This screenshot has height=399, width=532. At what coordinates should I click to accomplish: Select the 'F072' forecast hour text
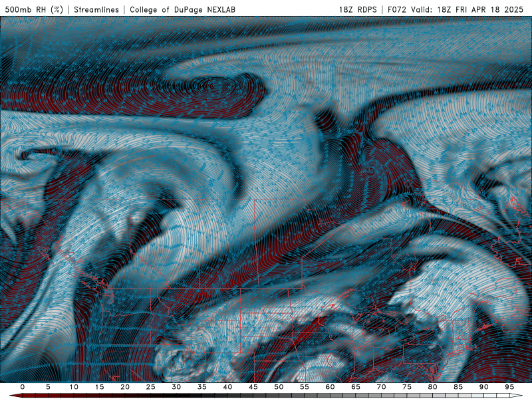[397, 9]
